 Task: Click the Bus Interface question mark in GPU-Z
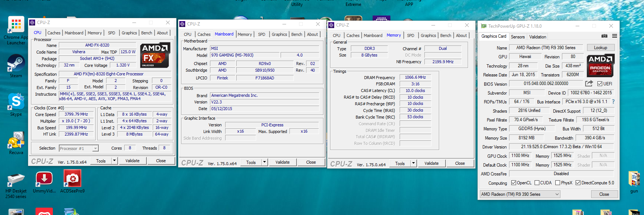613,102
